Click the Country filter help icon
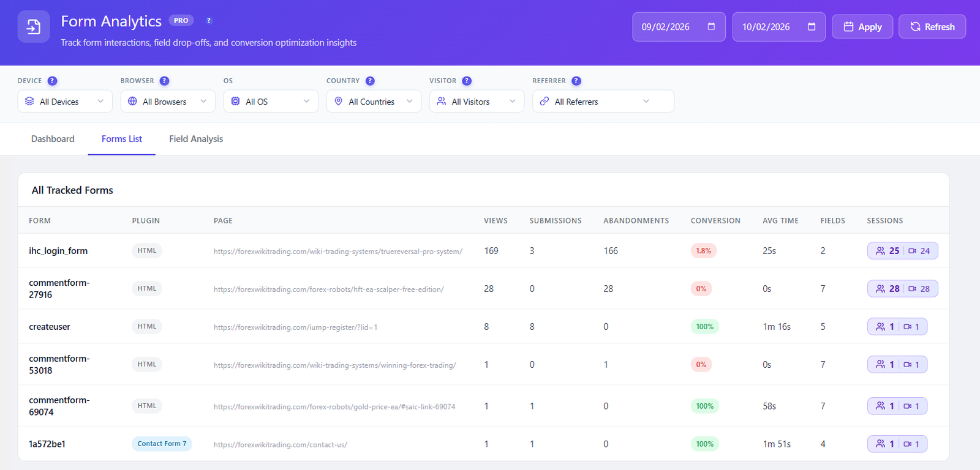Image resolution: width=980 pixels, height=470 pixels. (x=370, y=81)
